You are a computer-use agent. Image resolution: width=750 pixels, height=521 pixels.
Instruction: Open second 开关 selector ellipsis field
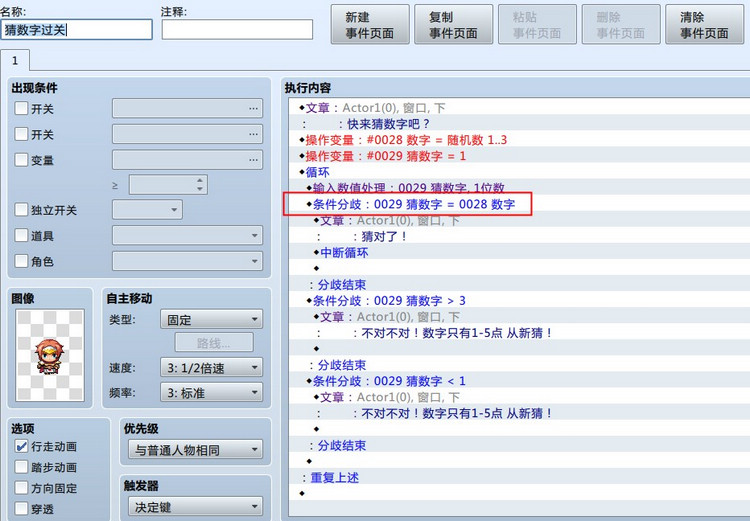(x=188, y=134)
